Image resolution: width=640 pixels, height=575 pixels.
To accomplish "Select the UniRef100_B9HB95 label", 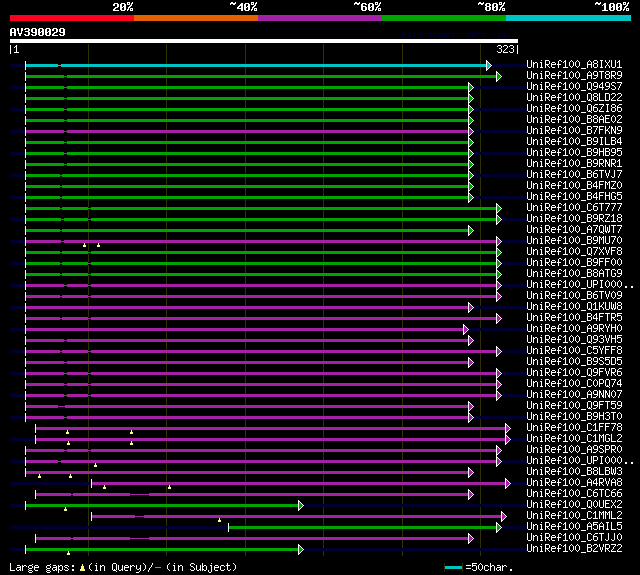I will point(574,153).
